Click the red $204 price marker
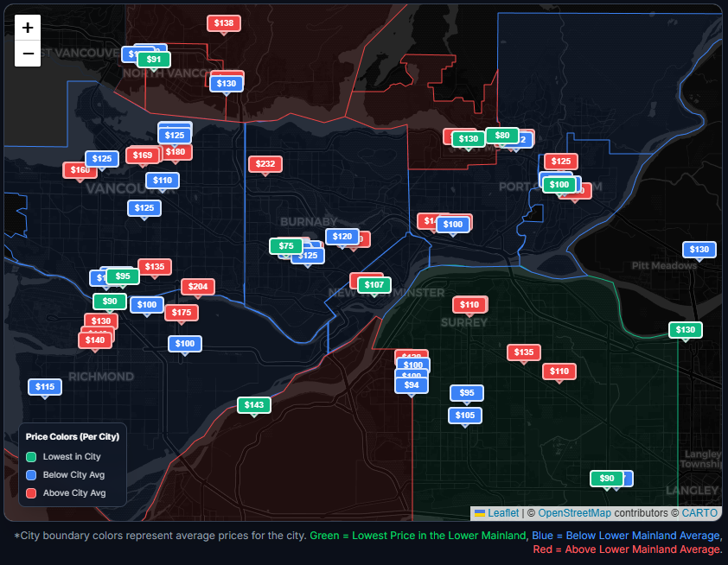Image resolution: width=728 pixels, height=565 pixels. point(198,287)
